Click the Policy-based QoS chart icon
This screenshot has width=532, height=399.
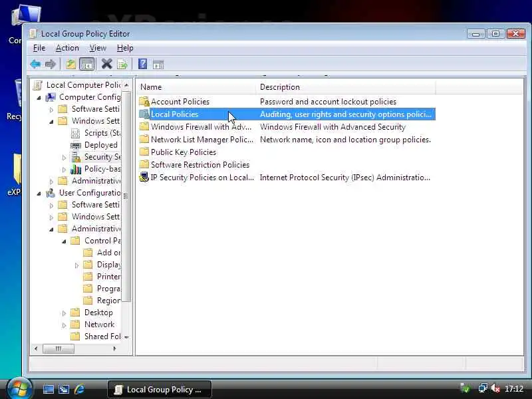pyautogui.click(x=76, y=169)
